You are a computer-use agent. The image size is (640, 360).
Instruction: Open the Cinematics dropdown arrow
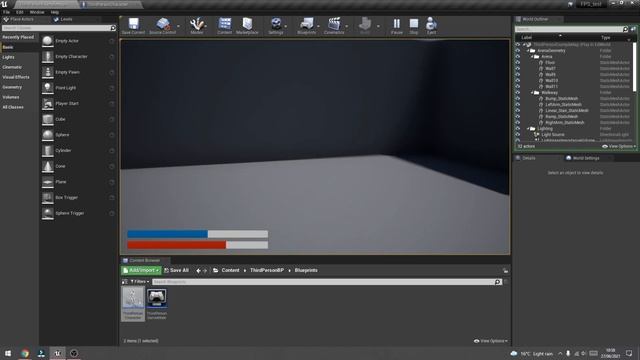point(347,26)
